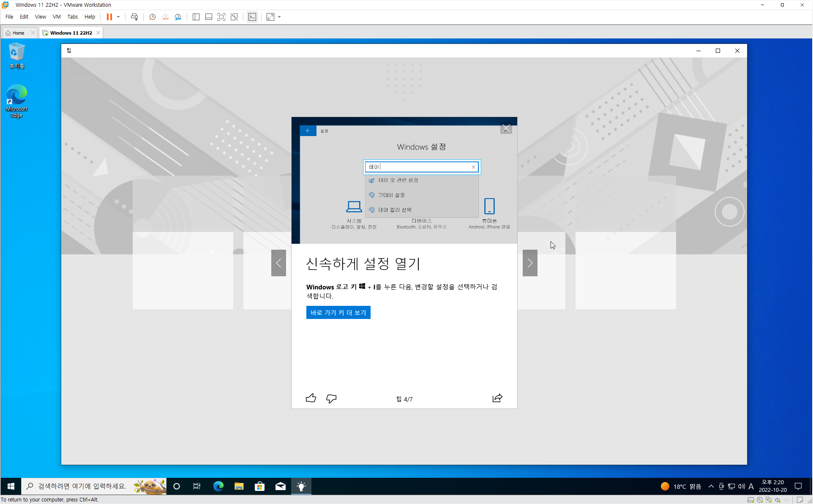The height and width of the screenshot is (504, 813).
Task: Switch to the Home tab
Action: coord(19,33)
